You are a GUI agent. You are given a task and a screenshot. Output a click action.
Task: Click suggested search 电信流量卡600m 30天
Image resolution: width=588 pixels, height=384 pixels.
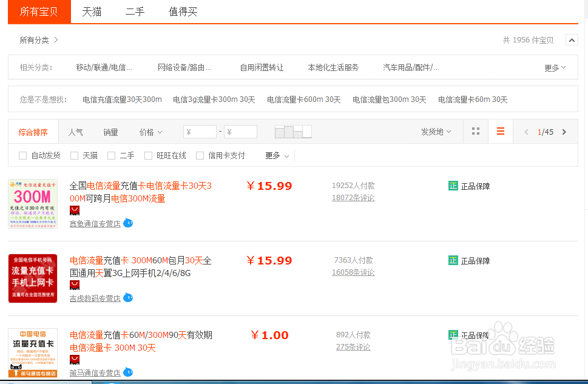tap(303, 99)
